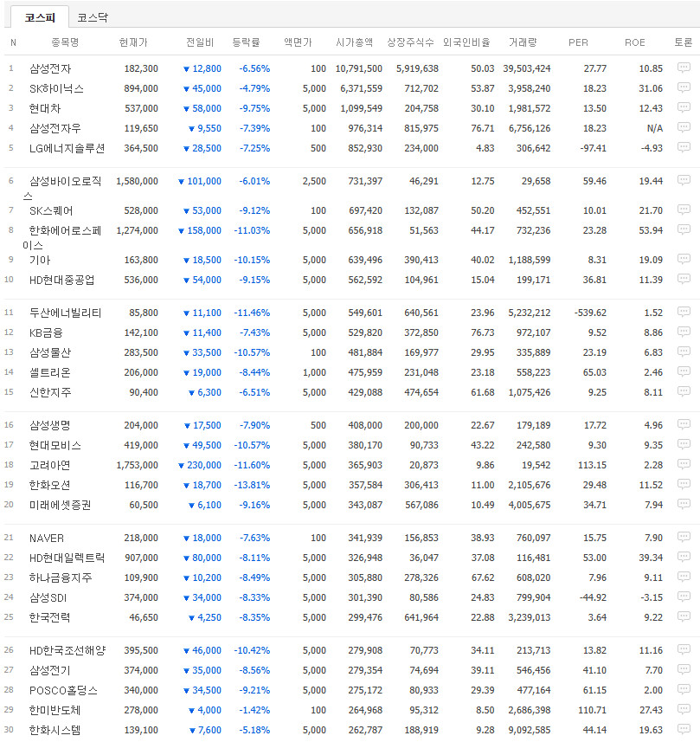Click the 외국인비율 column header
The height and width of the screenshot is (742, 700).
[x=466, y=42]
